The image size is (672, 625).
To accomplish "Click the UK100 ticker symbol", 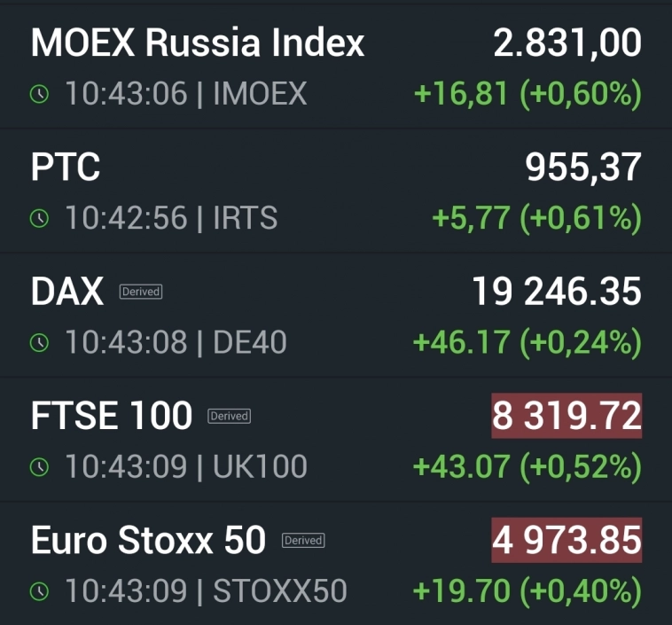I will pyautogui.click(x=260, y=467).
